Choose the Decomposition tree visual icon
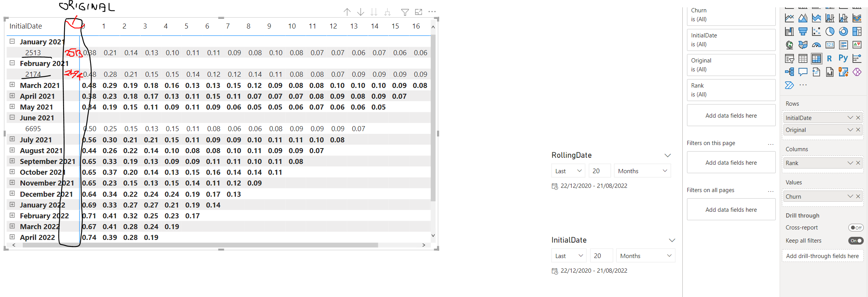Screen dimensions: 868x297 790,72
